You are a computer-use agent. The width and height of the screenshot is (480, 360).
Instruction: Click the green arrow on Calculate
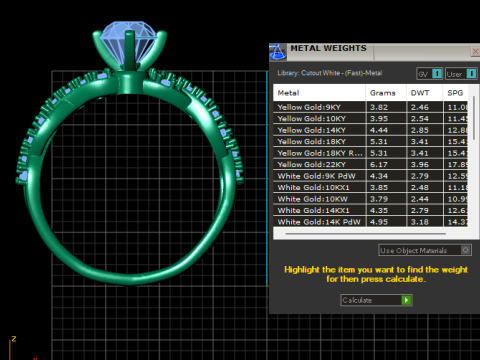point(406,300)
